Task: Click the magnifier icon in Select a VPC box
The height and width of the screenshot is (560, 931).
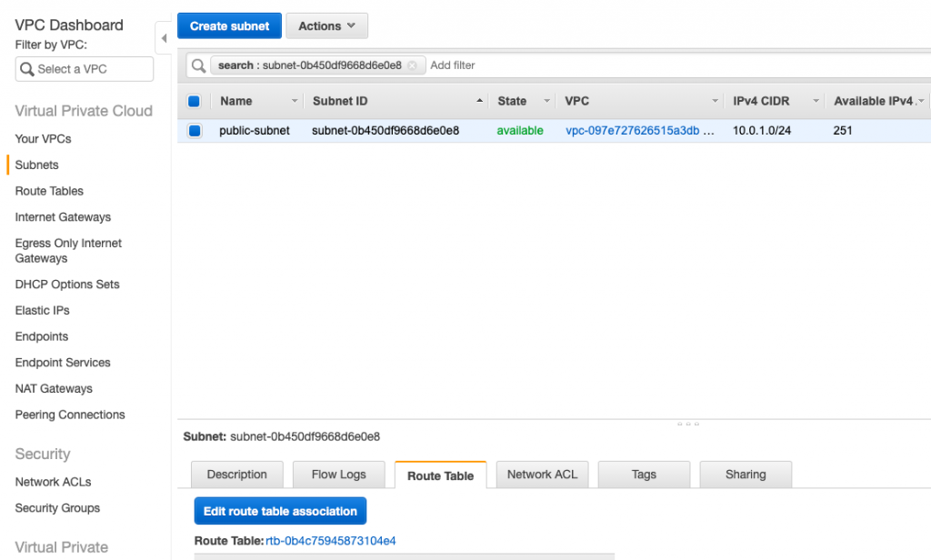Action: [x=26, y=69]
